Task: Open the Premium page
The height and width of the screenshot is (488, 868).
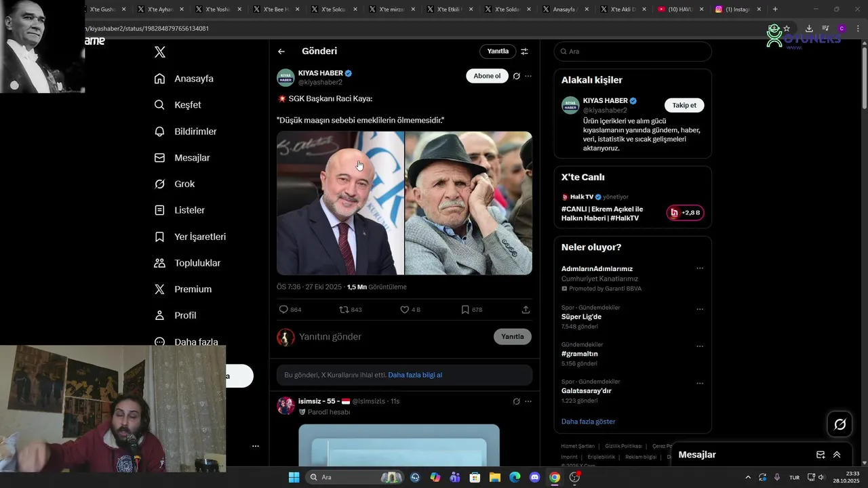Action: pyautogui.click(x=182, y=289)
